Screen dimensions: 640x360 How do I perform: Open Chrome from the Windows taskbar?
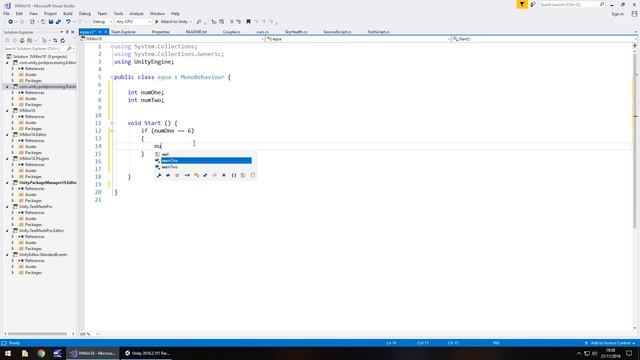(41, 353)
